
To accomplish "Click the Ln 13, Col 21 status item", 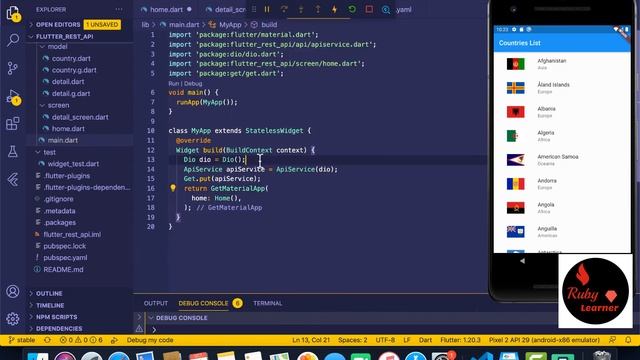I will (311, 340).
